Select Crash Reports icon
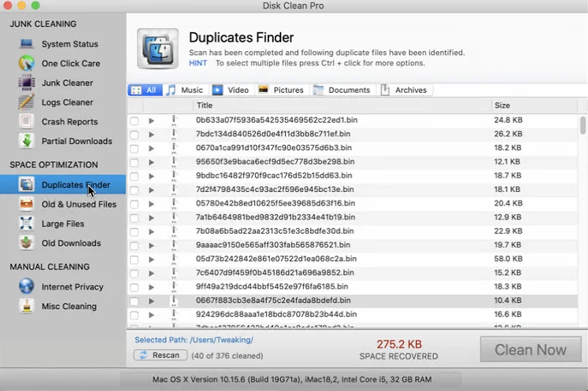The image size is (588, 391). pos(27,122)
